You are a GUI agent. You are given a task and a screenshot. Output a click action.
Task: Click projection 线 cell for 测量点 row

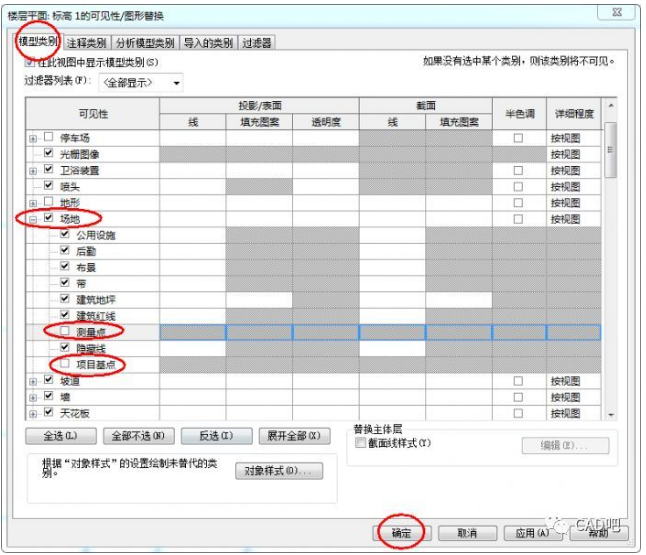(x=193, y=333)
